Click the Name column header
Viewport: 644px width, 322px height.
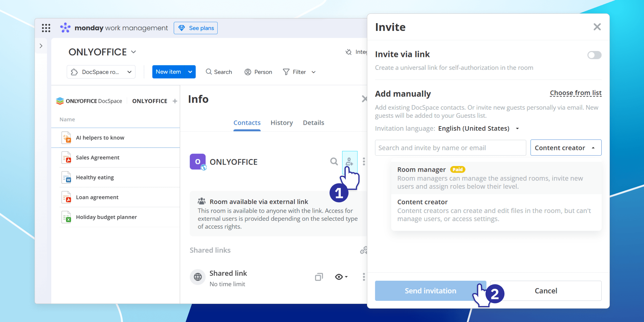pos(67,119)
